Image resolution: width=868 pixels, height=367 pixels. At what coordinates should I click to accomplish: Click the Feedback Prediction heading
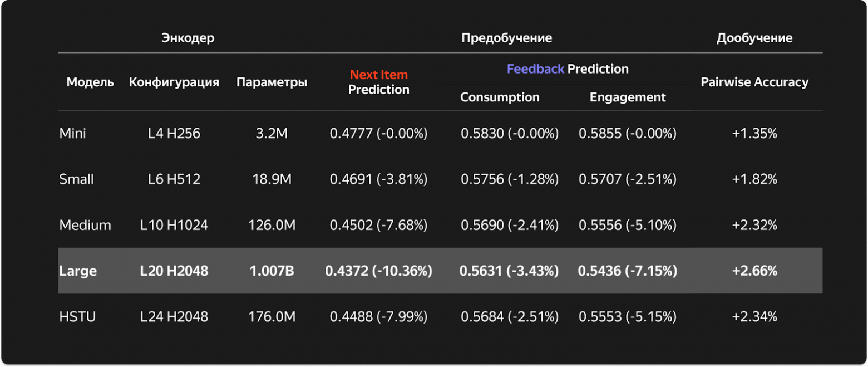(x=567, y=69)
